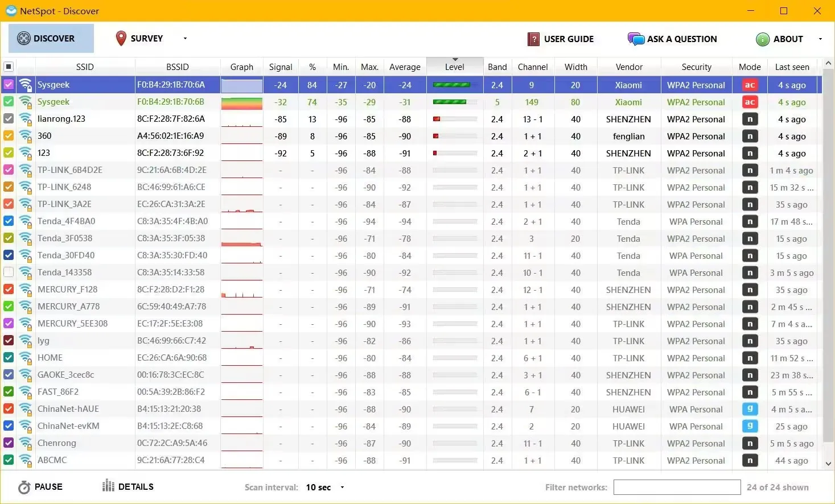Click the ac mode badge for Sysgeek 5GHz row
Screen dimensions: 835x504
click(750, 102)
